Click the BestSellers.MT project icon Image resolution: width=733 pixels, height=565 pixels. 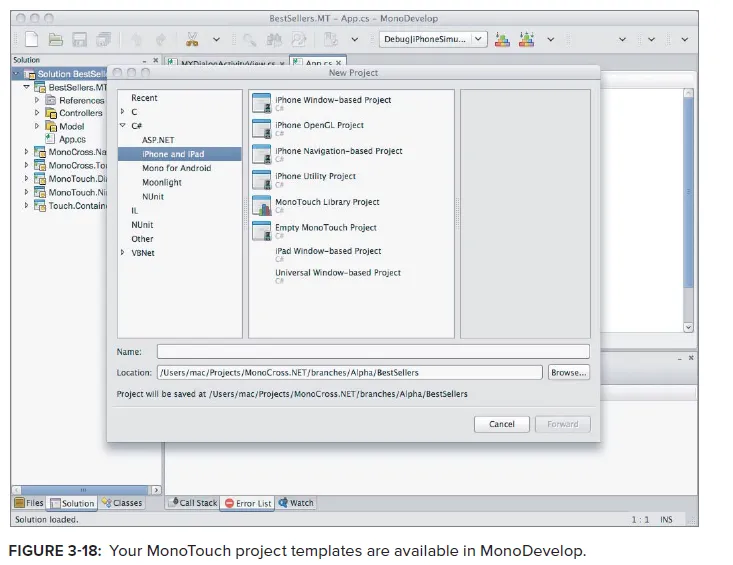pos(40,87)
